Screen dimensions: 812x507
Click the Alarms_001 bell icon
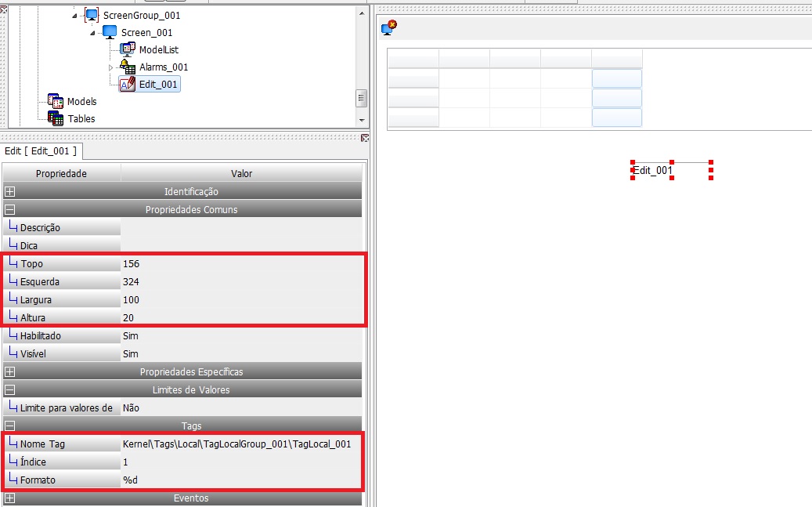pos(128,67)
